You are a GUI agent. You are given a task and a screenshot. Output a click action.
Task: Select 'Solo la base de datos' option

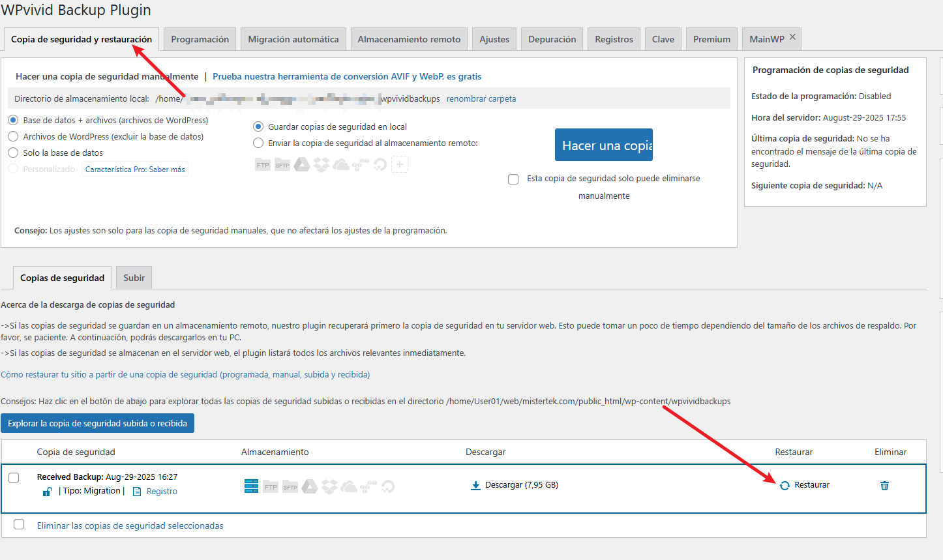click(13, 153)
